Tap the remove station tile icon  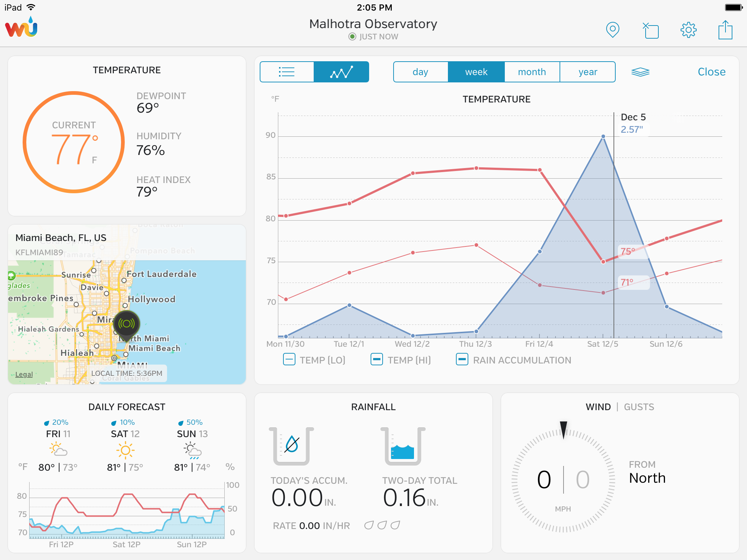pyautogui.click(x=651, y=30)
